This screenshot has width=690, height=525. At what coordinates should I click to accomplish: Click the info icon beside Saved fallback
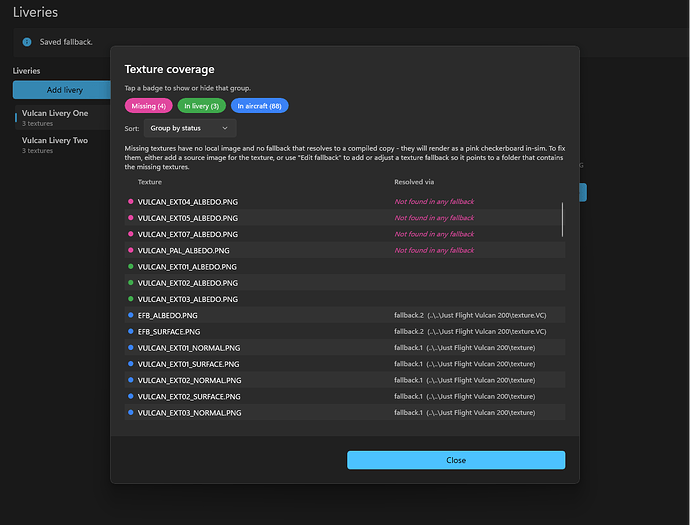pyautogui.click(x=27, y=42)
